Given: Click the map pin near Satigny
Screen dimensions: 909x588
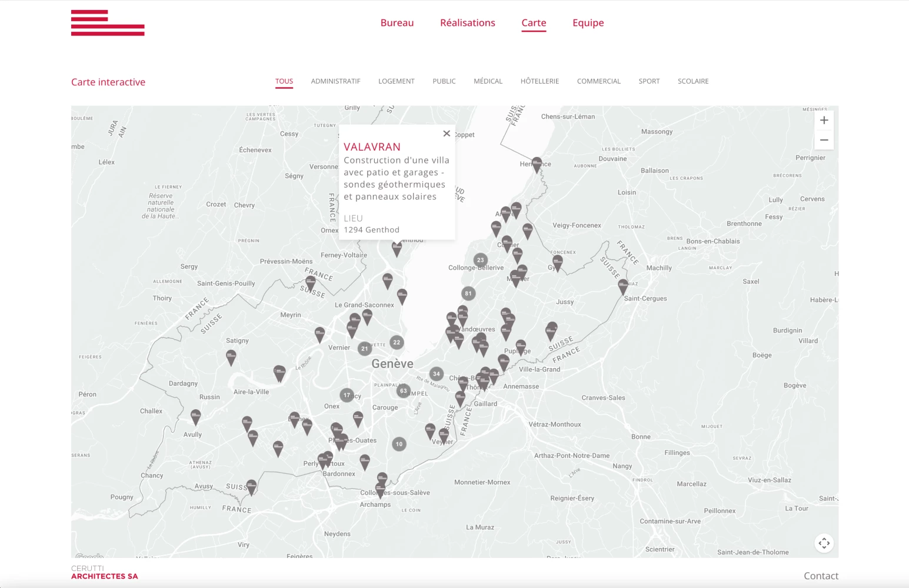Looking at the screenshot, I should pyautogui.click(x=231, y=356).
